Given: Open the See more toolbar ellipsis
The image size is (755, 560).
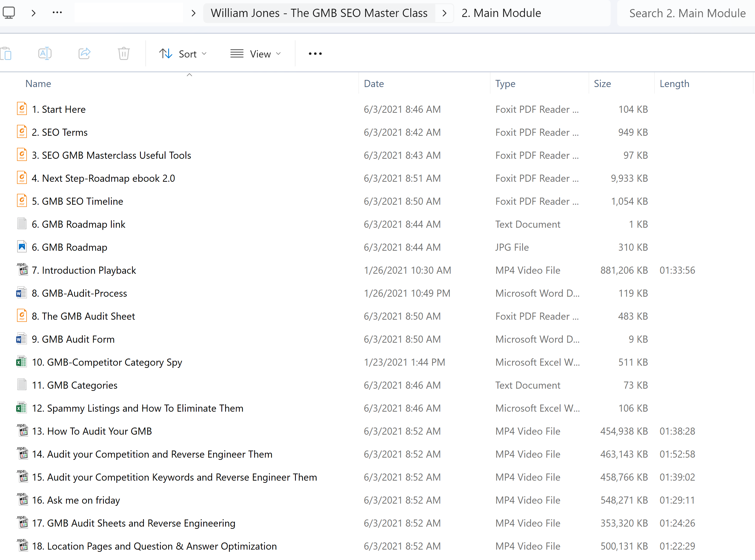Looking at the screenshot, I should (315, 54).
